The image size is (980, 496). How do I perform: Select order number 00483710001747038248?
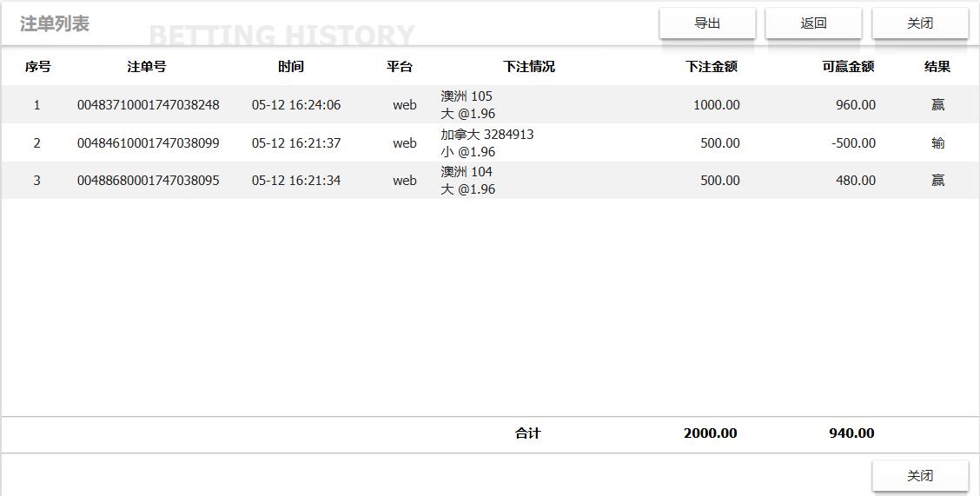pyautogui.click(x=148, y=105)
